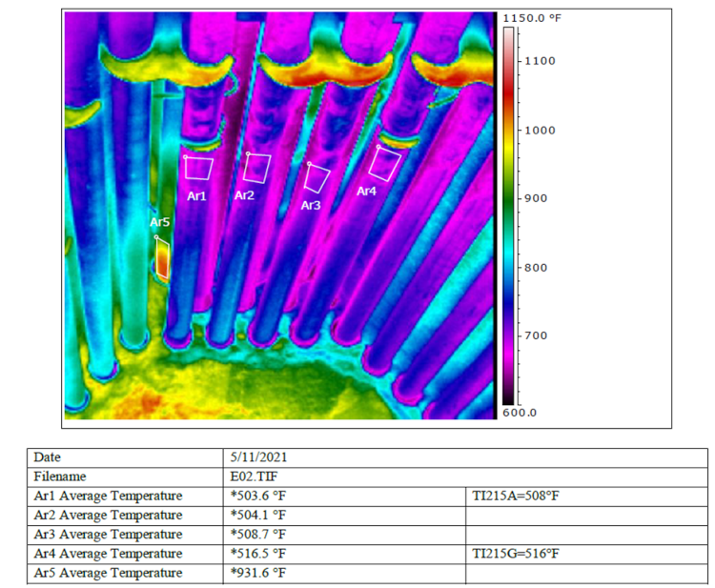The image size is (715, 588).
Task: Select the Ar2 measurement box
Action: click(x=256, y=167)
